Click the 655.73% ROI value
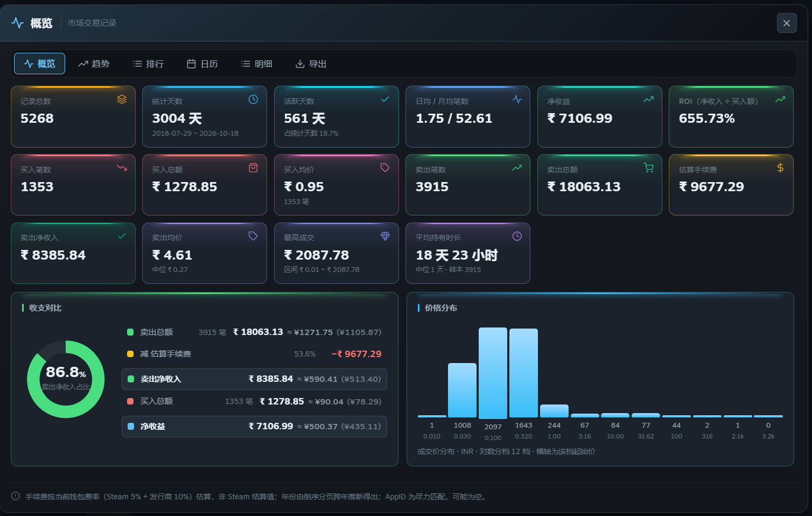 point(706,118)
